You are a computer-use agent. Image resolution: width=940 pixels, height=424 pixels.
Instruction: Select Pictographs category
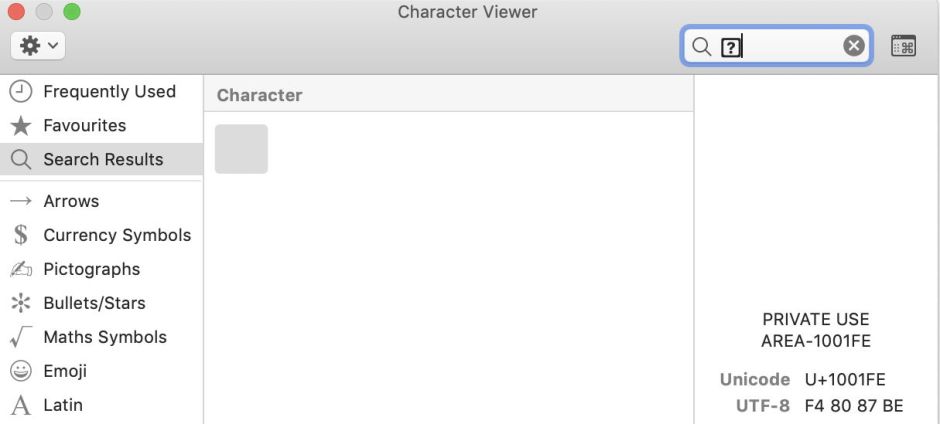91,269
